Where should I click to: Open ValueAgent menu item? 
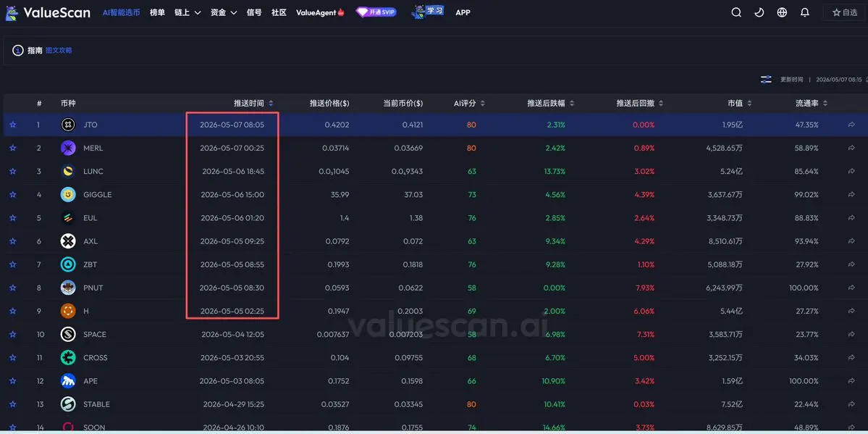click(x=321, y=12)
